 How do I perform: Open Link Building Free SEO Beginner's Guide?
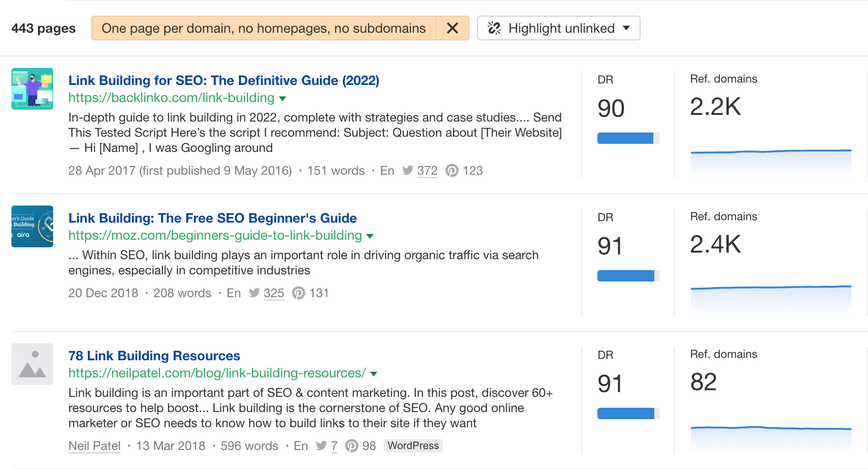(x=213, y=218)
